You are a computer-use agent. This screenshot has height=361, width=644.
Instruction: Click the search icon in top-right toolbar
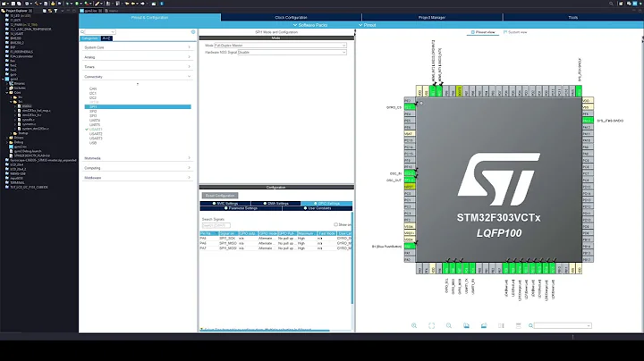611,4
